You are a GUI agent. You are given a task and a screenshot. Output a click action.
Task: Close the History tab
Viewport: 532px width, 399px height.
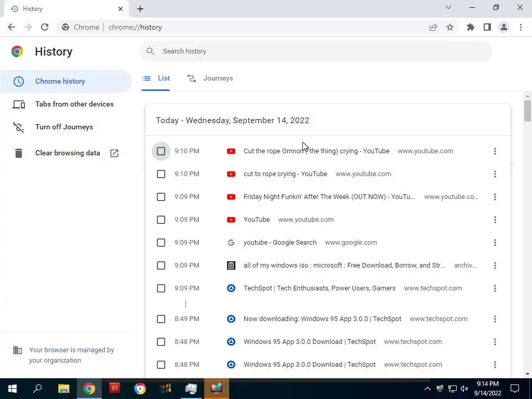click(x=121, y=9)
